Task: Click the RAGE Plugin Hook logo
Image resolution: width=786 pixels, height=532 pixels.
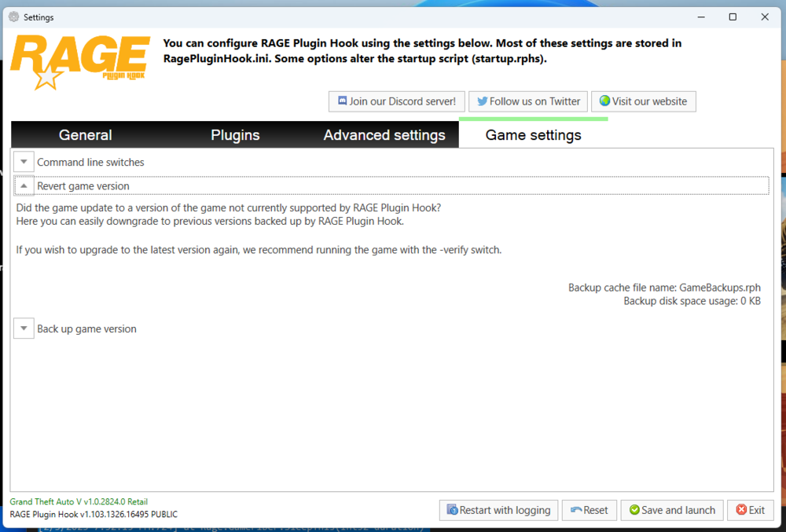Action: [x=80, y=62]
